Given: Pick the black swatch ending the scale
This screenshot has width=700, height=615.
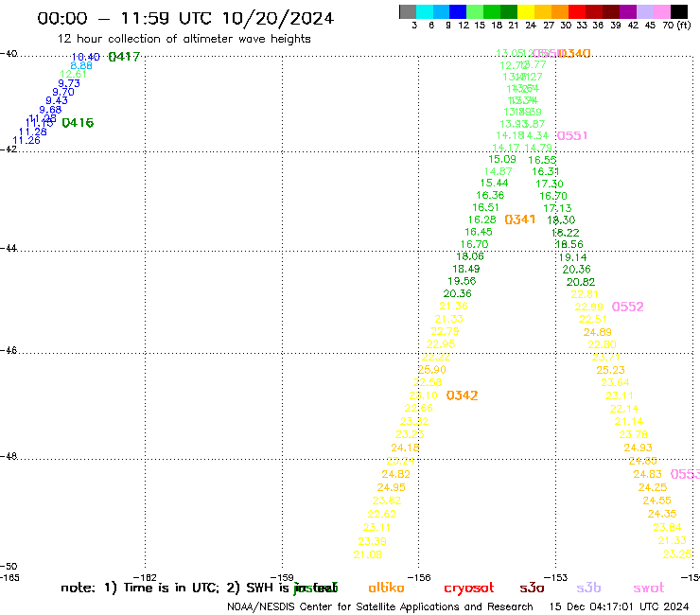Looking at the screenshot, I should tap(679, 11).
